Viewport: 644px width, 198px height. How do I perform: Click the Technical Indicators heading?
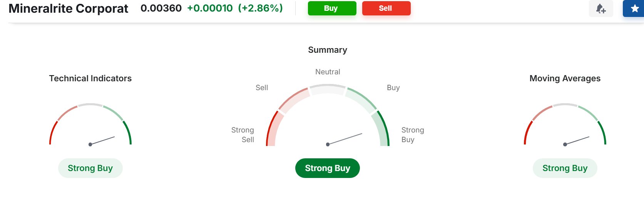click(x=90, y=78)
